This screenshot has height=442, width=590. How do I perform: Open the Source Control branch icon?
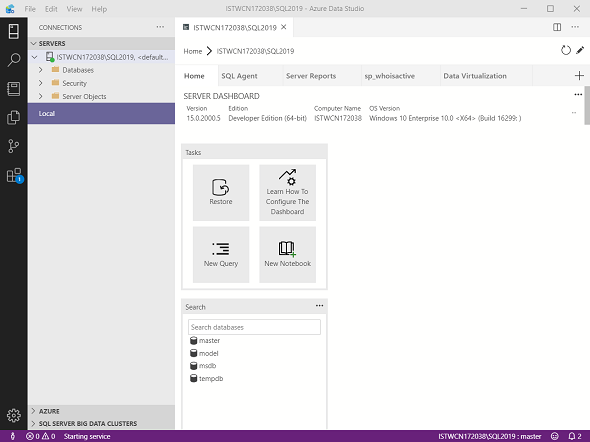(x=14, y=146)
